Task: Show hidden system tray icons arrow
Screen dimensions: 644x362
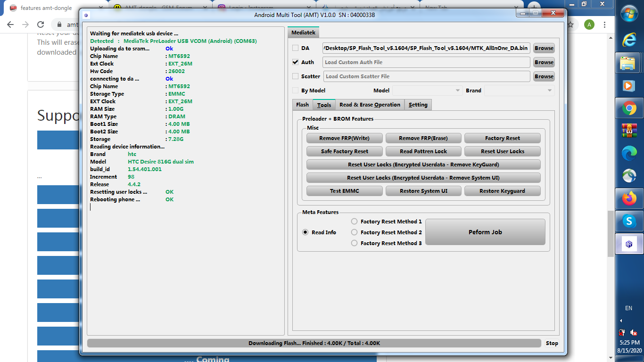Action: (621, 321)
